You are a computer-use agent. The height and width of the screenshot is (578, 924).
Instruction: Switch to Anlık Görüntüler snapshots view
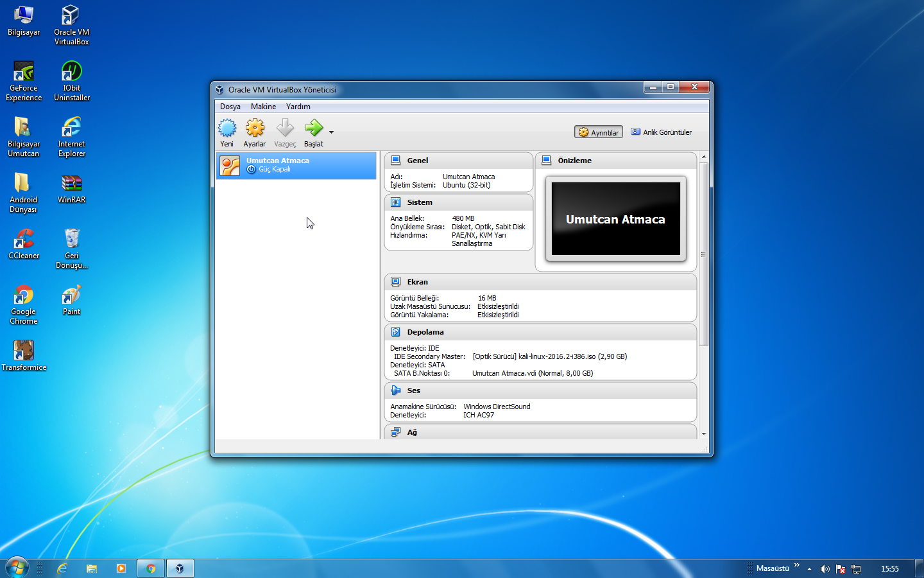coord(662,132)
